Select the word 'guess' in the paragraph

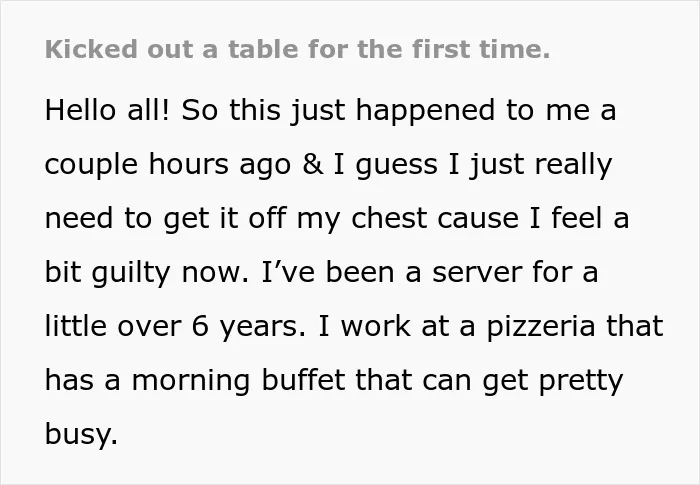396,166
